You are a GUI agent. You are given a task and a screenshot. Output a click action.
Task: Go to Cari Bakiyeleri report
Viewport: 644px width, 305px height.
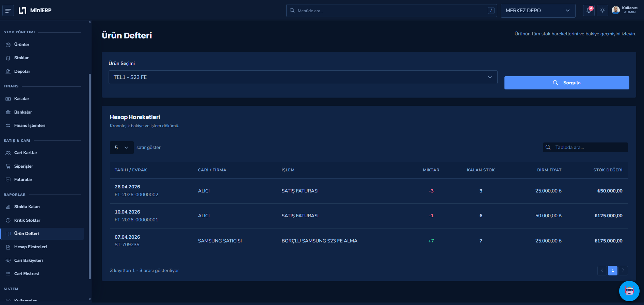click(42, 260)
